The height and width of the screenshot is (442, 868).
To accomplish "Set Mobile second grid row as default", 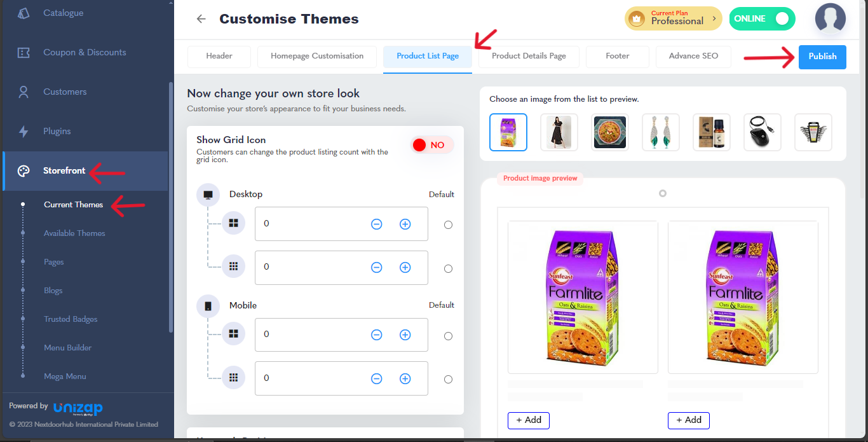I will [x=448, y=379].
